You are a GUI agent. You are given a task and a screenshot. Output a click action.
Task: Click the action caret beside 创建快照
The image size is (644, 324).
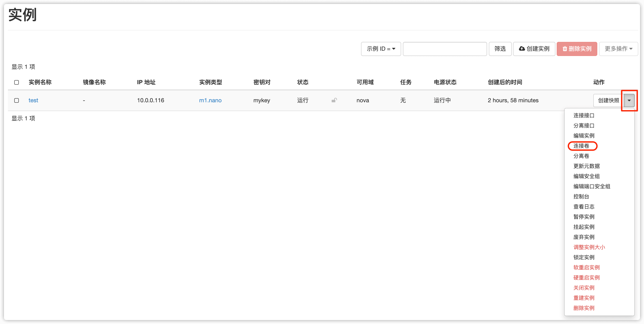coord(629,100)
